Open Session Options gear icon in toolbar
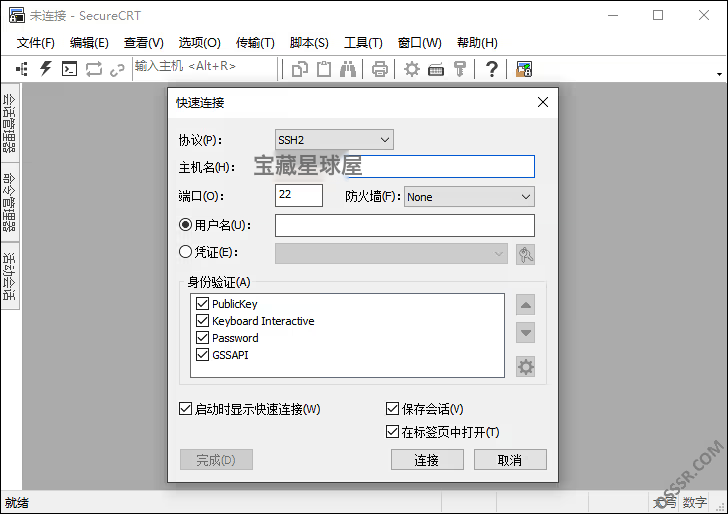 click(x=411, y=69)
